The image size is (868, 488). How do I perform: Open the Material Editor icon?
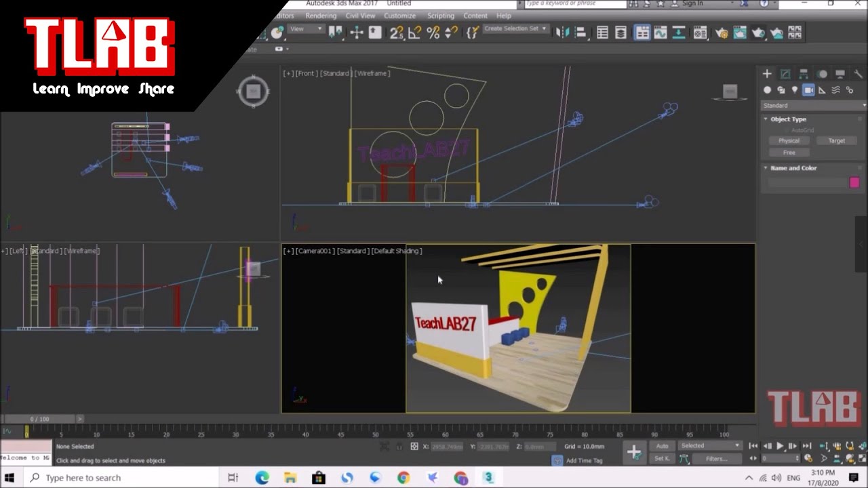pos(701,33)
